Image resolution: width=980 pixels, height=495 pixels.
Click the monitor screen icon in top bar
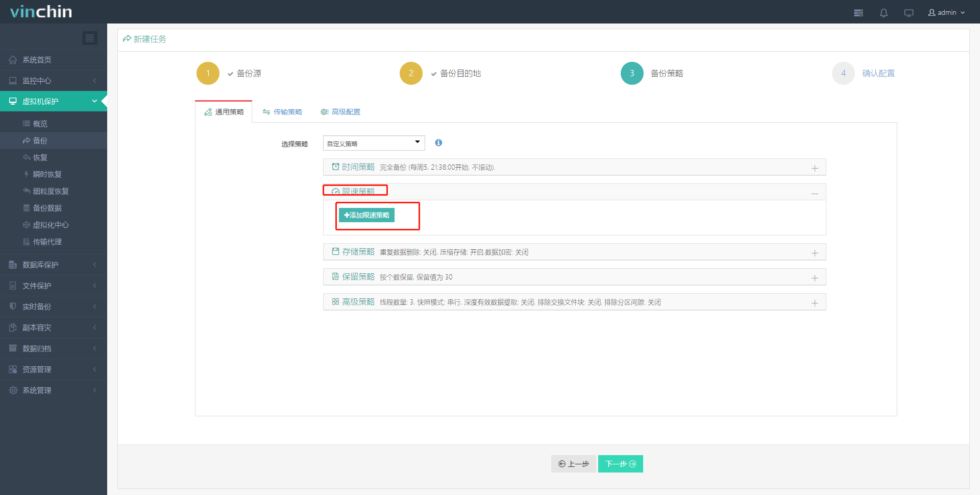click(909, 13)
